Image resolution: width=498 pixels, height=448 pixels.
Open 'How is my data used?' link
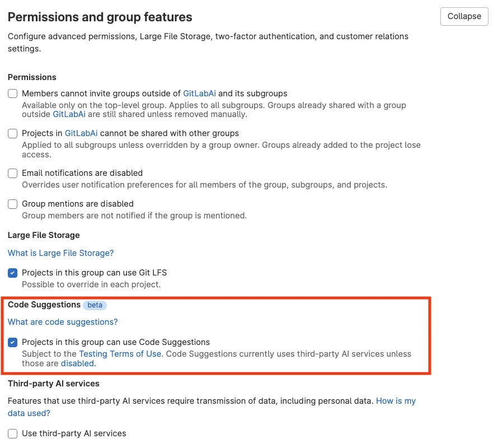coord(395,401)
